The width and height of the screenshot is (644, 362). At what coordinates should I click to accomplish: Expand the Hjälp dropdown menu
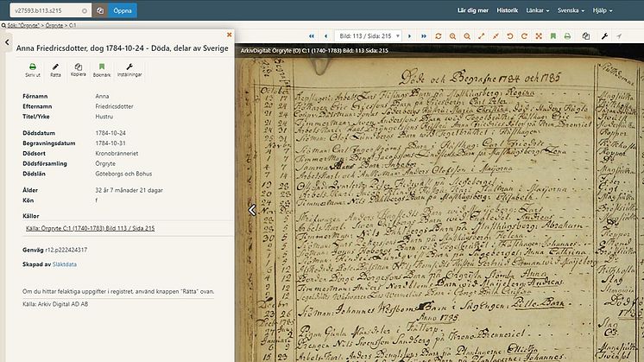point(603,10)
